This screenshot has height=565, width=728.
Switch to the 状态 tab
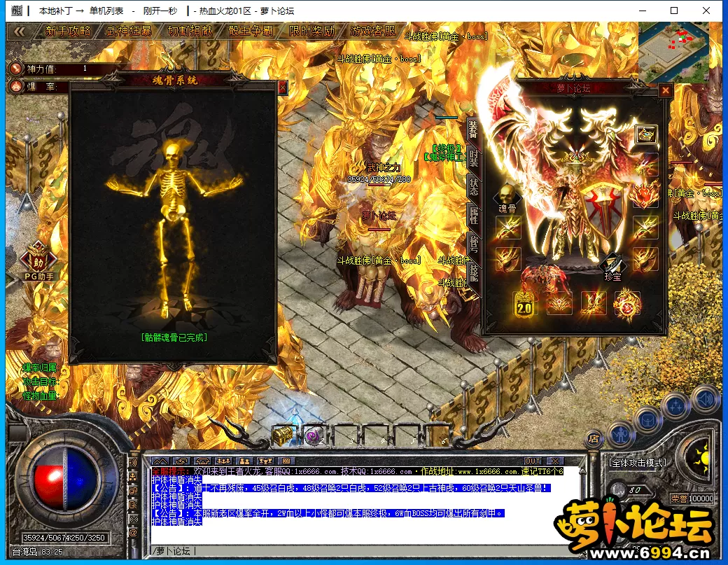[x=473, y=187]
